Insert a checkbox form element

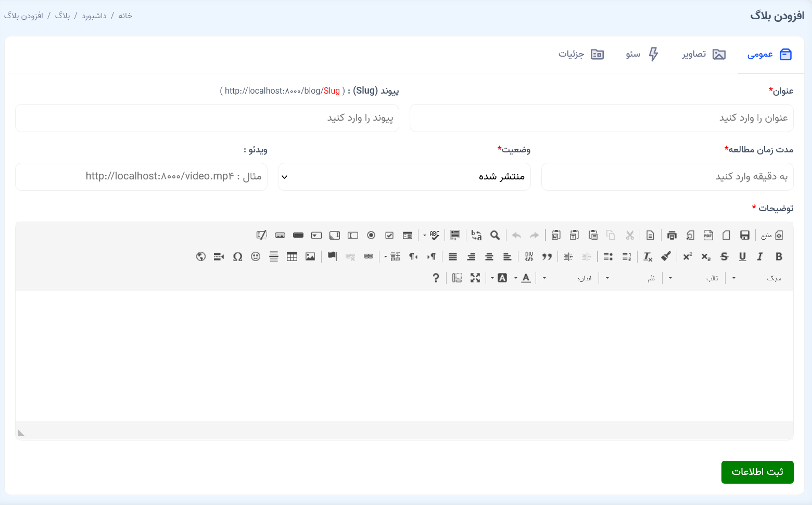pyautogui.click(x=389, y=235)
